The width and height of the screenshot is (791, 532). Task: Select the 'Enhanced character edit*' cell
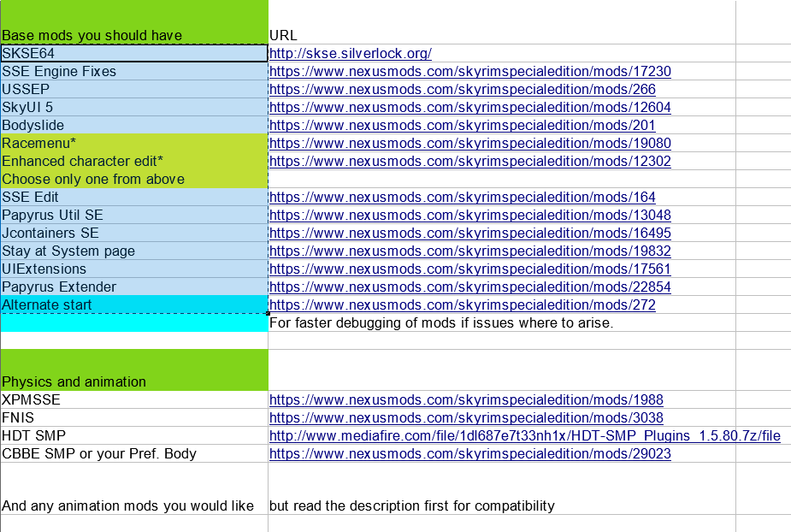[x=134, y=162]
